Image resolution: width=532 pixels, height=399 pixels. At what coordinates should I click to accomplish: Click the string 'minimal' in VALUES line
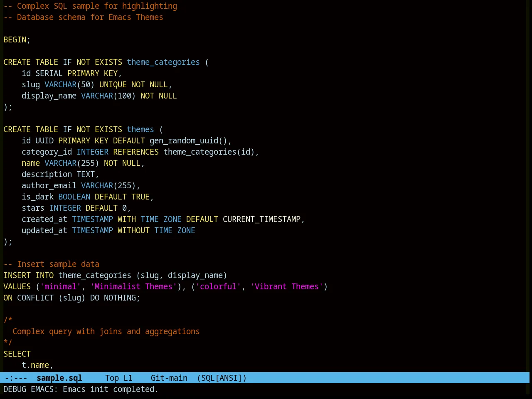[60, 286]
